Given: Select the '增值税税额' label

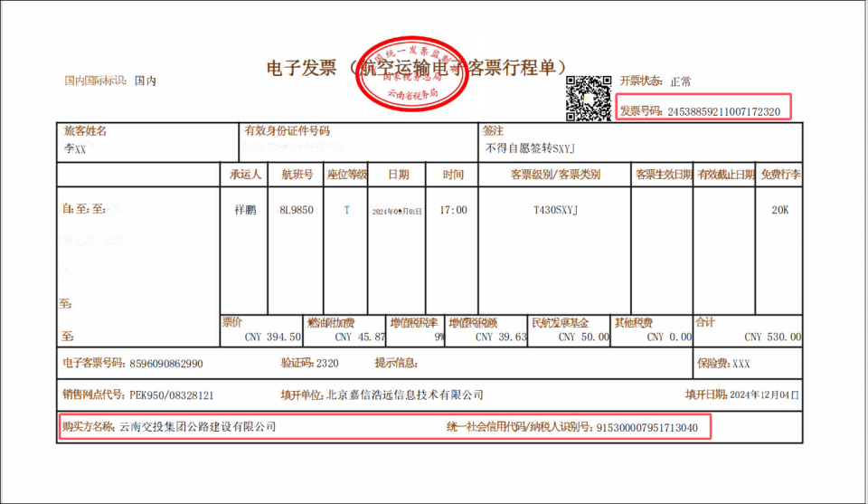Looking at the screenshot, I should point(472,322).
